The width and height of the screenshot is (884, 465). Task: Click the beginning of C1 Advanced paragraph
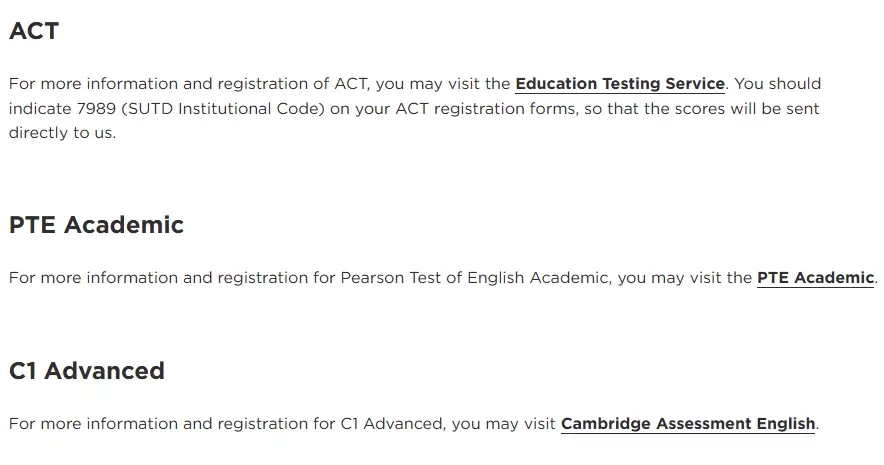(x=10, y=423)
